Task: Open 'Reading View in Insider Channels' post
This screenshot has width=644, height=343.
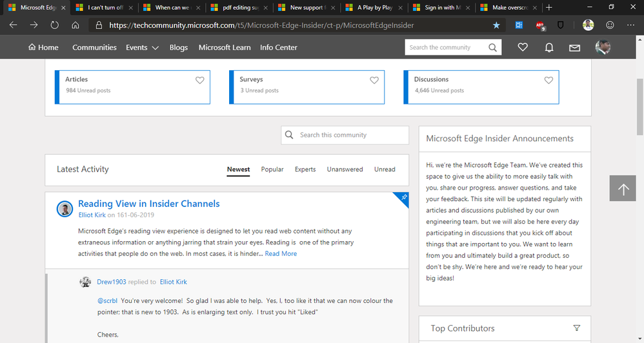Action: (148, 204)
